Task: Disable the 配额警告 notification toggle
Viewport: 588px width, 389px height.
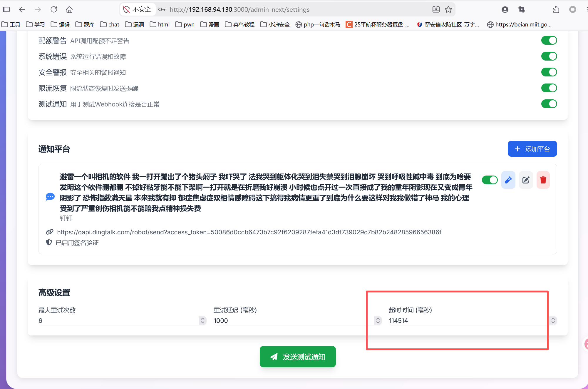Action: [549, 40]
